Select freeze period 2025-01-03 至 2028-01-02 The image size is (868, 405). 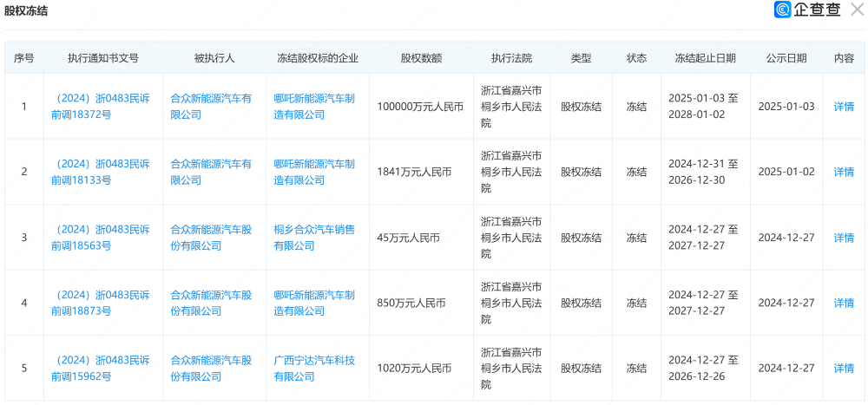pos(704,106)
